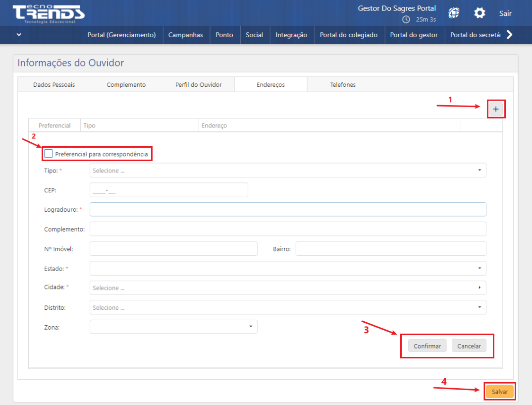Viewport: 532px width, 405px height.
Task: Expand the Distrito dropdown
Action: coord(288,308)
